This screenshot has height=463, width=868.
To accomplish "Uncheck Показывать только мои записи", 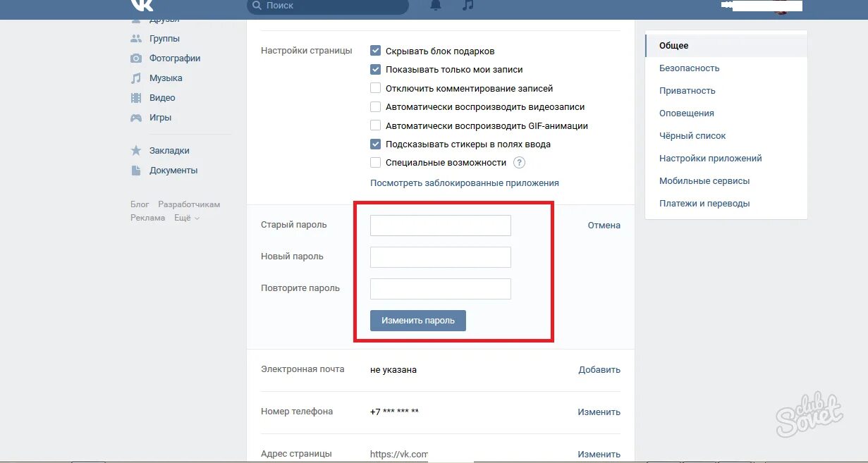I will 376,70.
